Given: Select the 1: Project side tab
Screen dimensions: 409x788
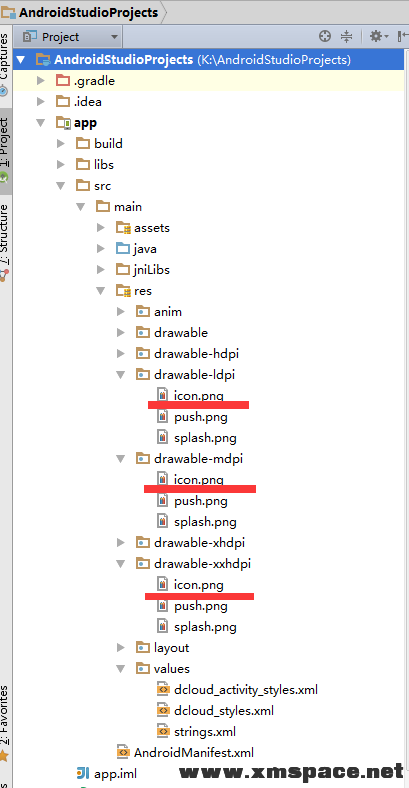Looking at the screenshot, I should pyautogui.click(x=6, y=150).
